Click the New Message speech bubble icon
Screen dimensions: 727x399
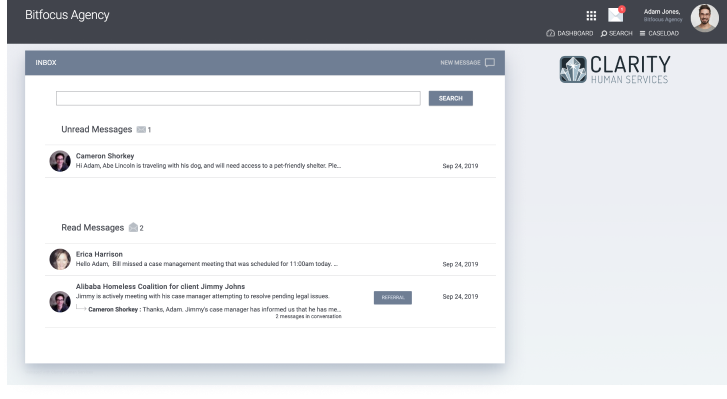[x=490, y=63]
